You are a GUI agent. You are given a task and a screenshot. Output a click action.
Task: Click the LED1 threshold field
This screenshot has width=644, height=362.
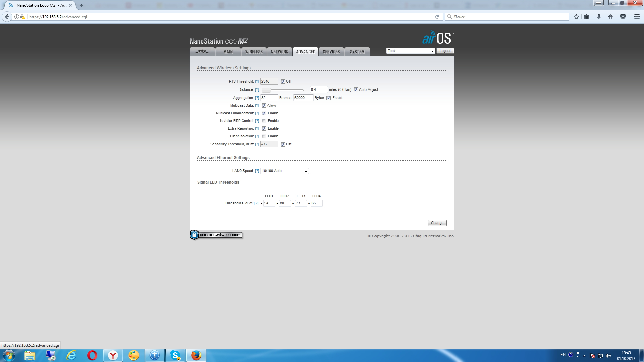(269, 203)
